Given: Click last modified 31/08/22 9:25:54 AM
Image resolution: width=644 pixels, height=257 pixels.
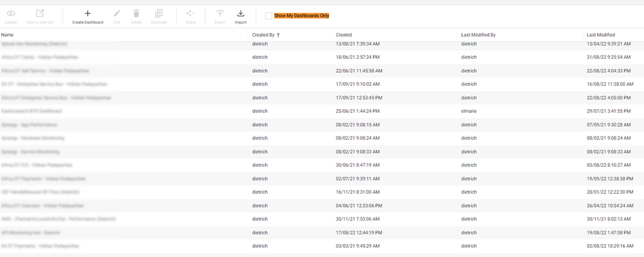Looking at the screenshot, I should [x=609, y=57].
